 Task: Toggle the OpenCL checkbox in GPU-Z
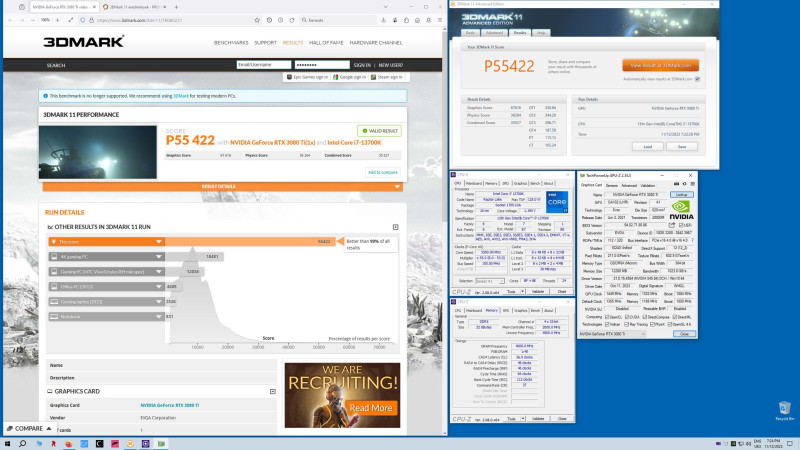coord(607,317)
